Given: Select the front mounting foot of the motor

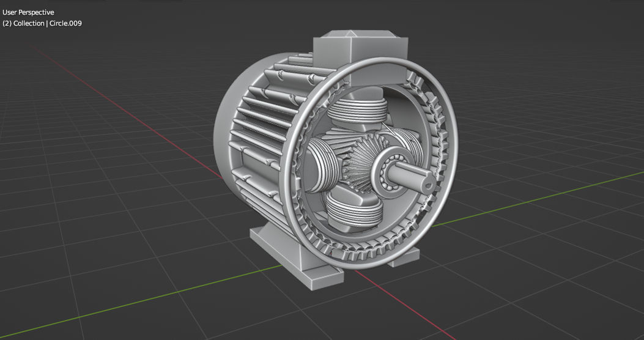Looking at the screenshot, I should pyautogui.click(x=297, y=259).
